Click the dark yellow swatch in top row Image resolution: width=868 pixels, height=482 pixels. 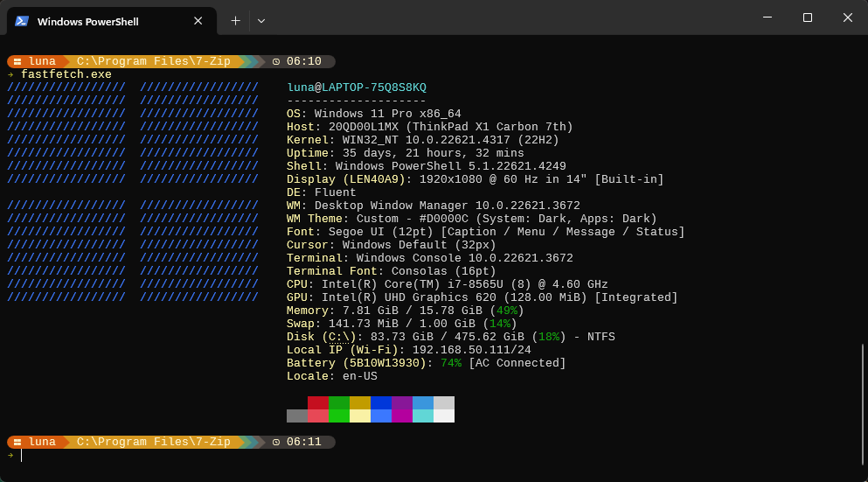[x=360, y=402]
